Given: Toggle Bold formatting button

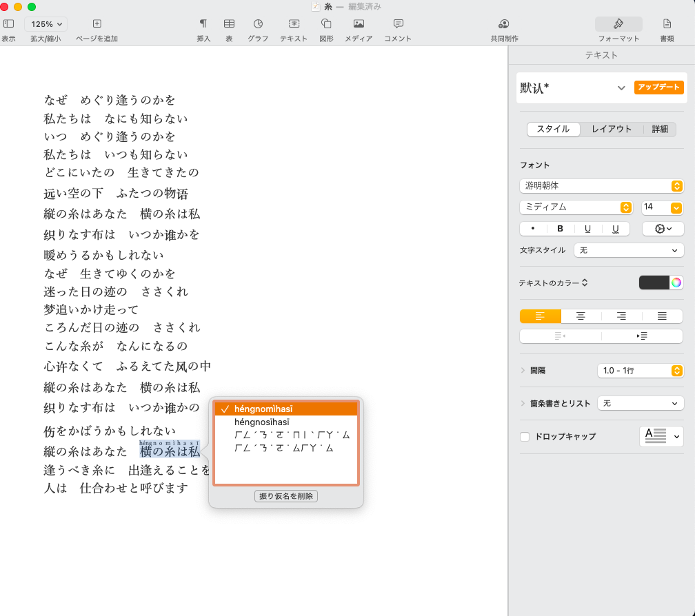Looking at the screenshot, I should point(560,229).
